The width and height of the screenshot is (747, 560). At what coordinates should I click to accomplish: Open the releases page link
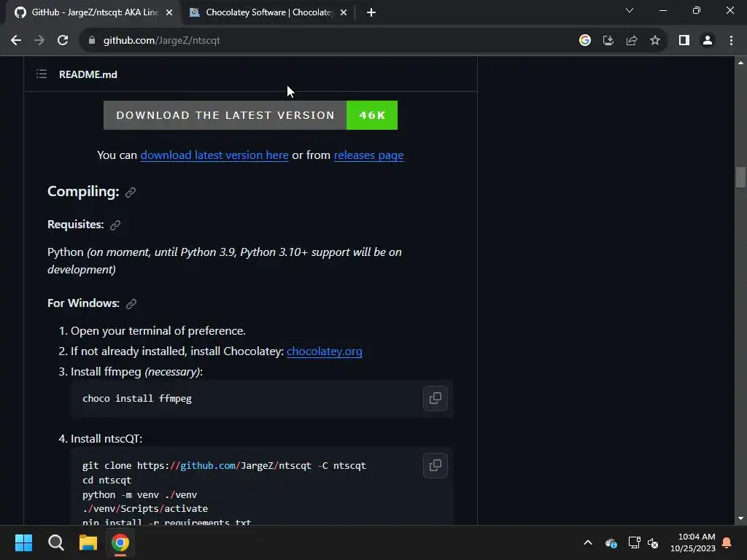[368, 155]
